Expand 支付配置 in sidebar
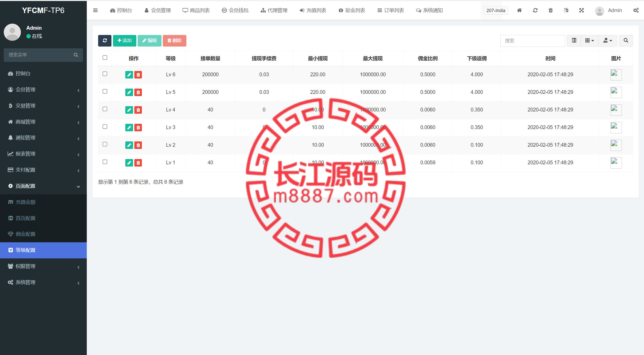 point(43,170)
